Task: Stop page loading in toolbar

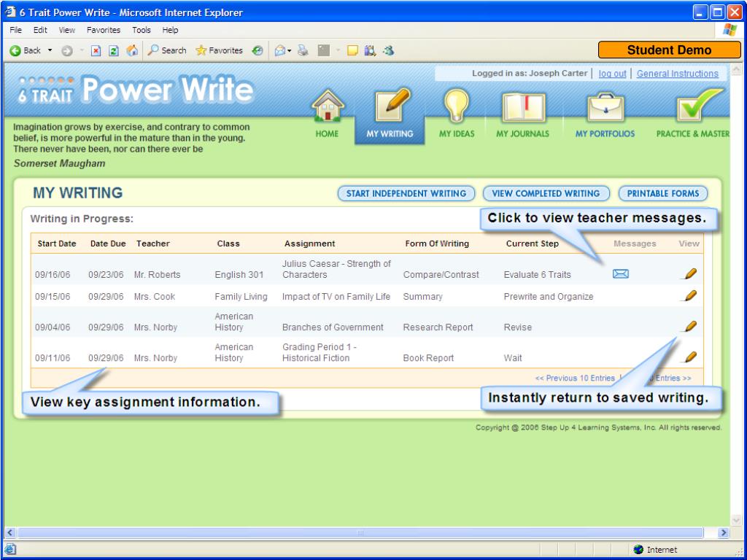Action: click(96, 50)
